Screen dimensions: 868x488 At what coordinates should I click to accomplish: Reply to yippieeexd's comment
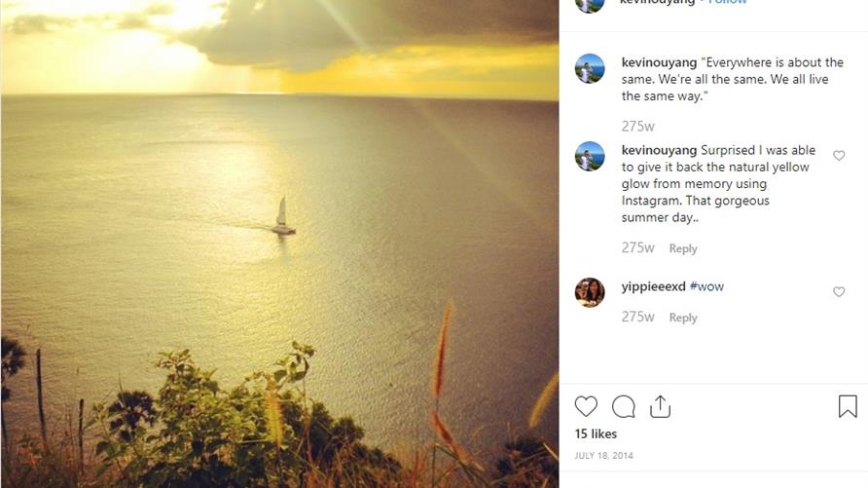click(x=683, y=318)
